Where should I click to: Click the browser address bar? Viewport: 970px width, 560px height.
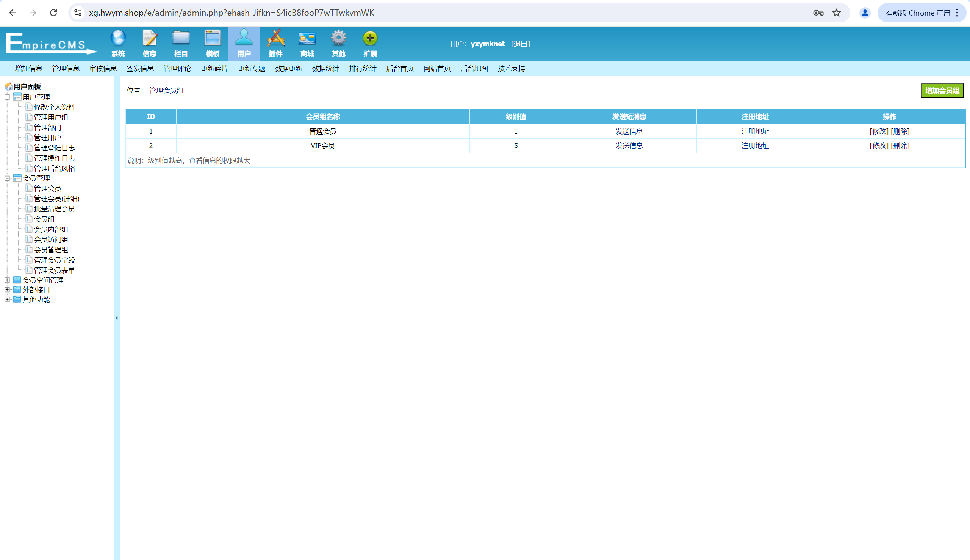click(446, 13)
